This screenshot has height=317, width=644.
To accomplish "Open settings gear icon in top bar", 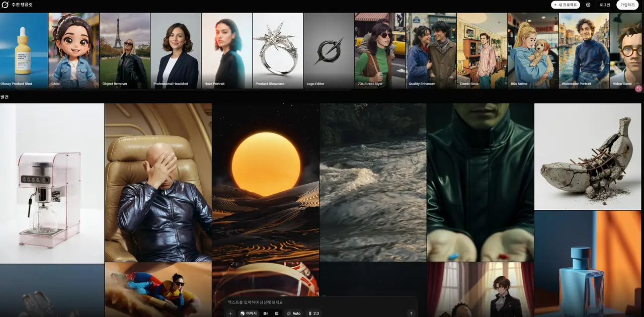I will [x=588, y=5].
